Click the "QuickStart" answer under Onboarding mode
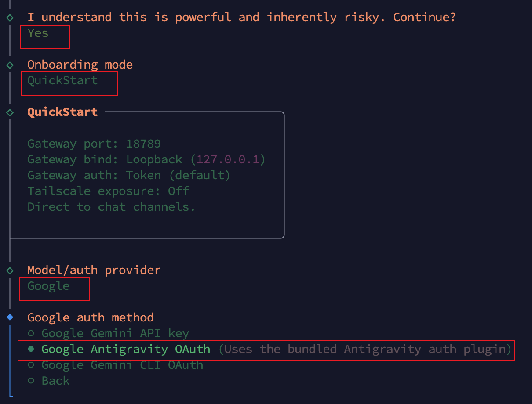The width and height of the screenshot is (532, 404). 62,80
